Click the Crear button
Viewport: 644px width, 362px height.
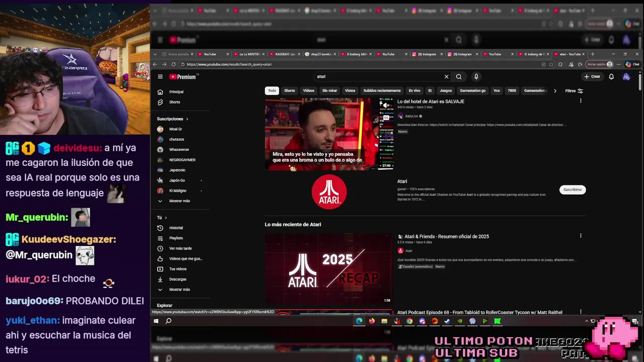pos(592,77)
